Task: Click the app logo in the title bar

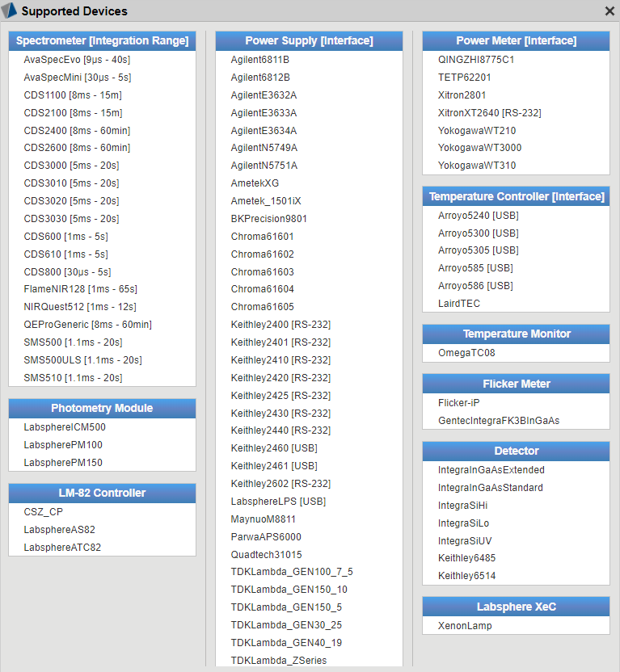Action: click(10, 10)
